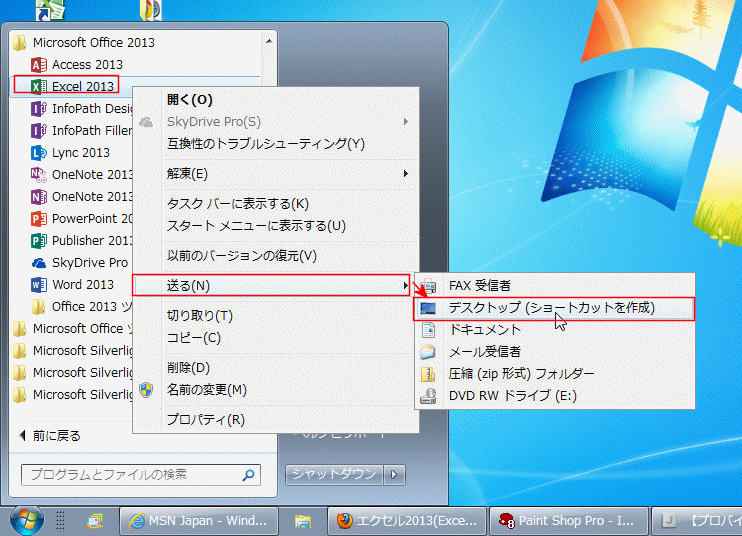Click the Publisher 2013 icon
Viewport: 742px width, 536px height.
click(39, 240)
